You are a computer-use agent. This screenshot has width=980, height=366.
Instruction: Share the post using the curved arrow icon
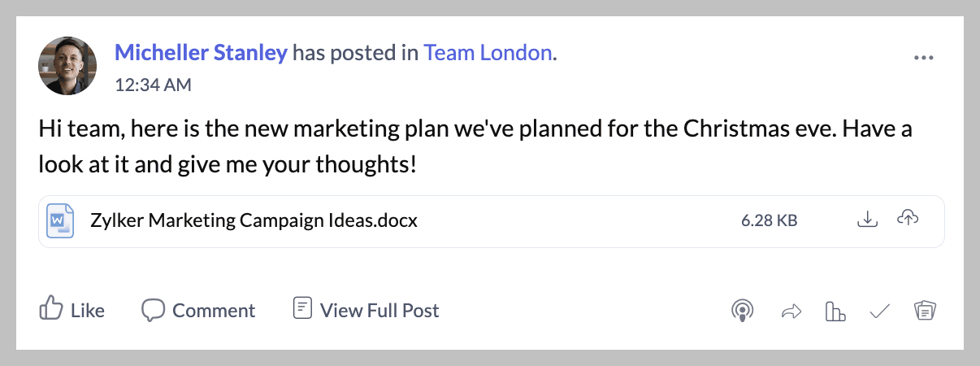(791, 311)
